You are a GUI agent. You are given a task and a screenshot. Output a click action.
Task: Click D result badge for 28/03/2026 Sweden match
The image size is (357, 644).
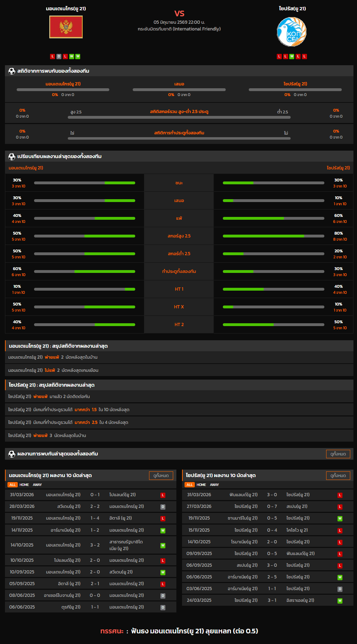point(163,507)
